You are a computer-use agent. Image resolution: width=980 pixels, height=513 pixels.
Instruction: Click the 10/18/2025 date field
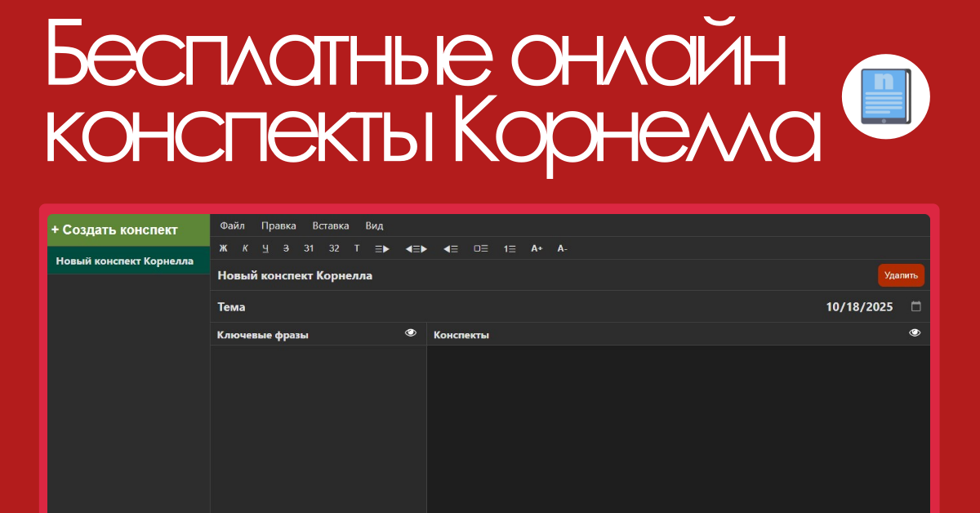pyautogui.click(x=860, y=307)
